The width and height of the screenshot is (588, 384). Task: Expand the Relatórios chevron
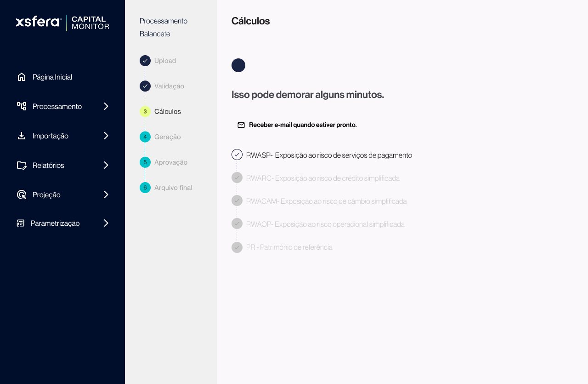click(x=106, y=165)
